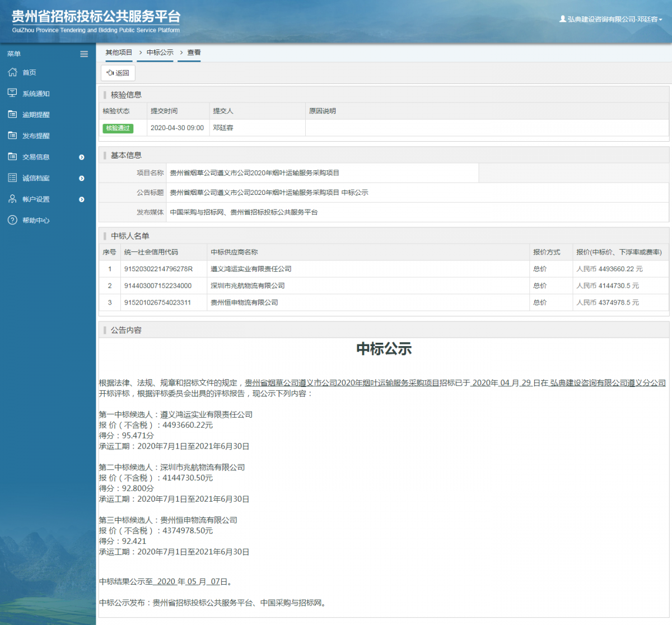672x625 pixels.
Task: Click the publish reminder icon
Action: 12,136
